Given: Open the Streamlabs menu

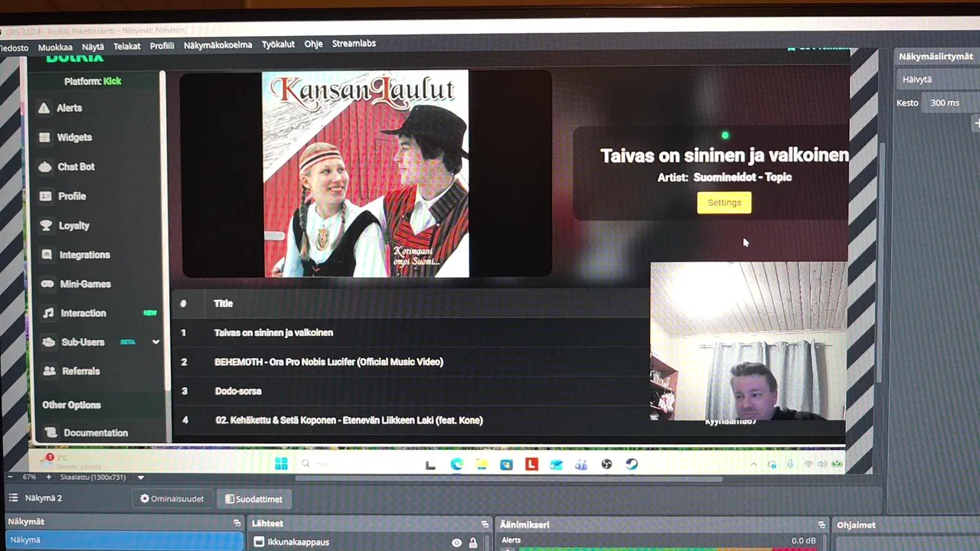Looking at the screenshot, I should click(354, 44).
